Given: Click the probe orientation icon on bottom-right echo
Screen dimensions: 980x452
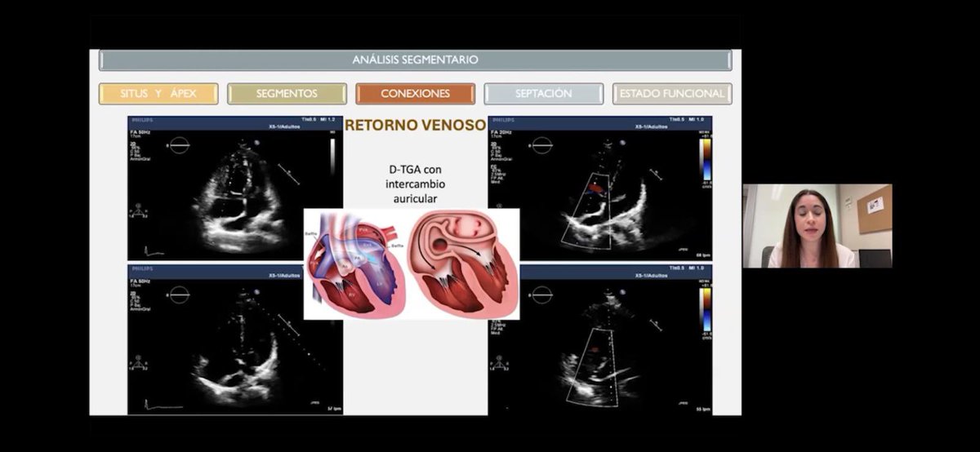Looking at the screenshot, I should click(x=542, y=297).
